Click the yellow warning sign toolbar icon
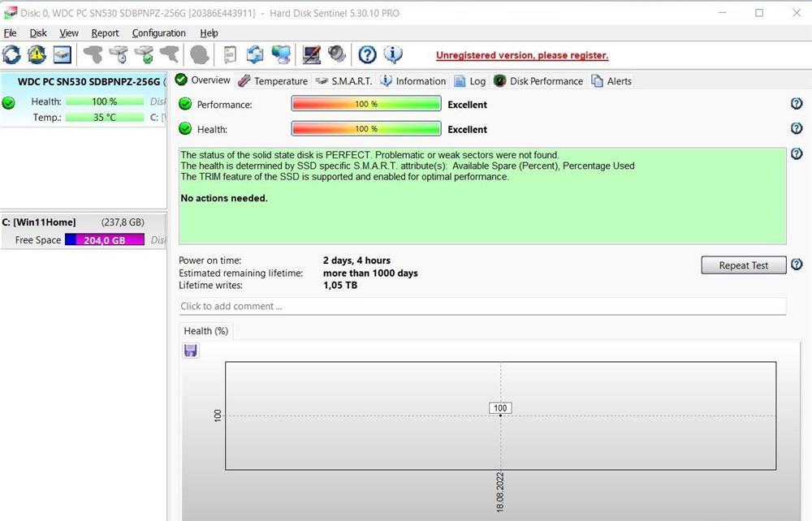 (37, 55)
